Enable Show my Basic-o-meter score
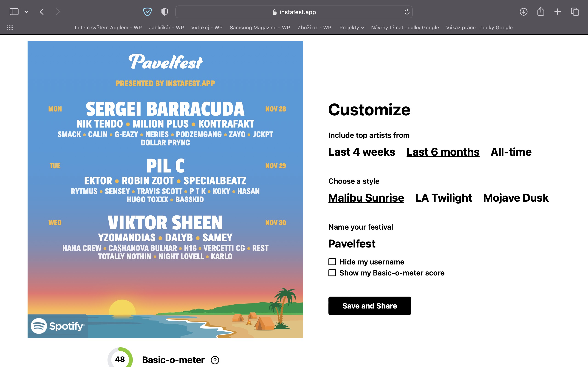This screenshot has width=588, height=367. [332, 273]
